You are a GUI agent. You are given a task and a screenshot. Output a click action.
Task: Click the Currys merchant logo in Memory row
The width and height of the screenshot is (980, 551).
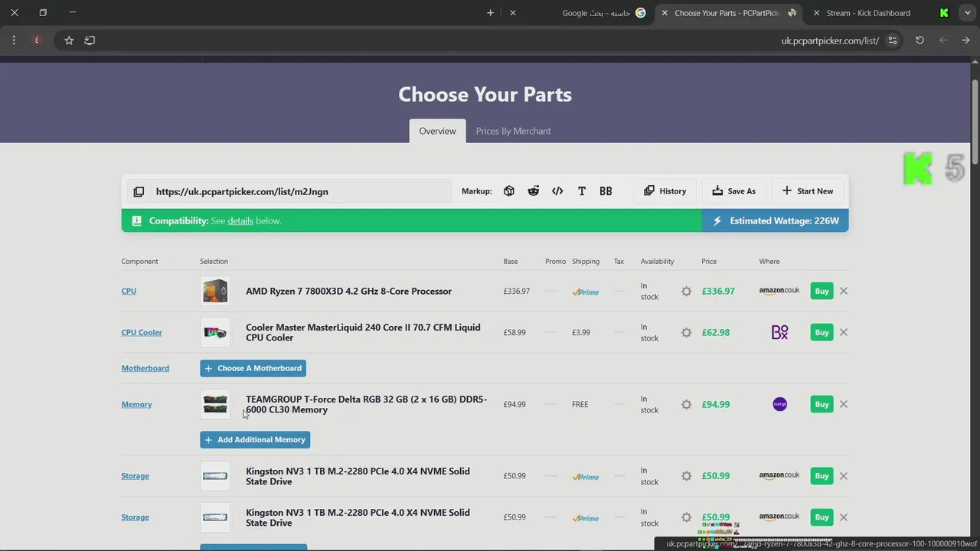779,404
